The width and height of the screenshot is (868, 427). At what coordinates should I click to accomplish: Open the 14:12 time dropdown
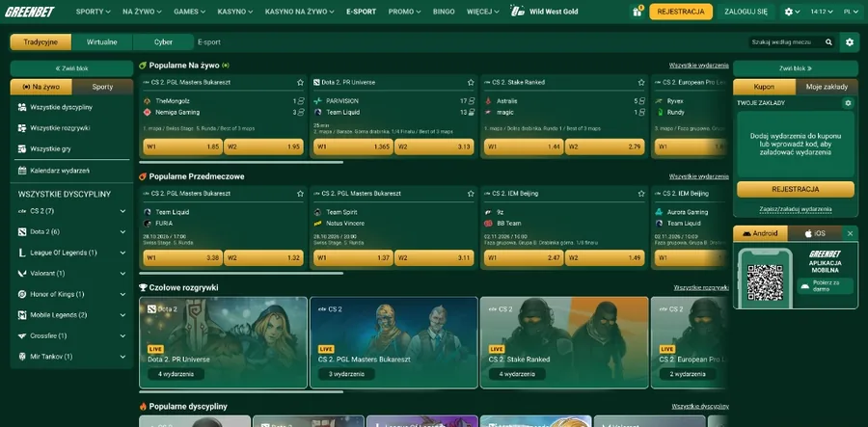pos(822,12)
